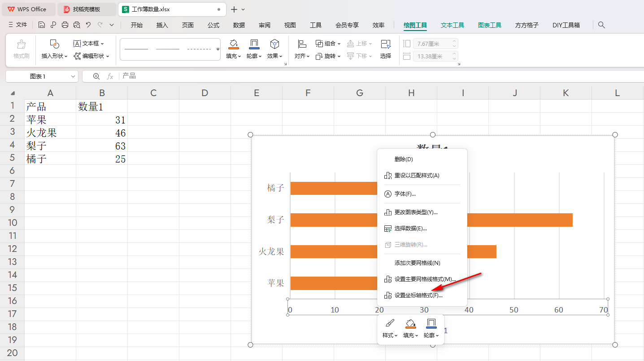Click the Effects cube icon

click(274, 44)
